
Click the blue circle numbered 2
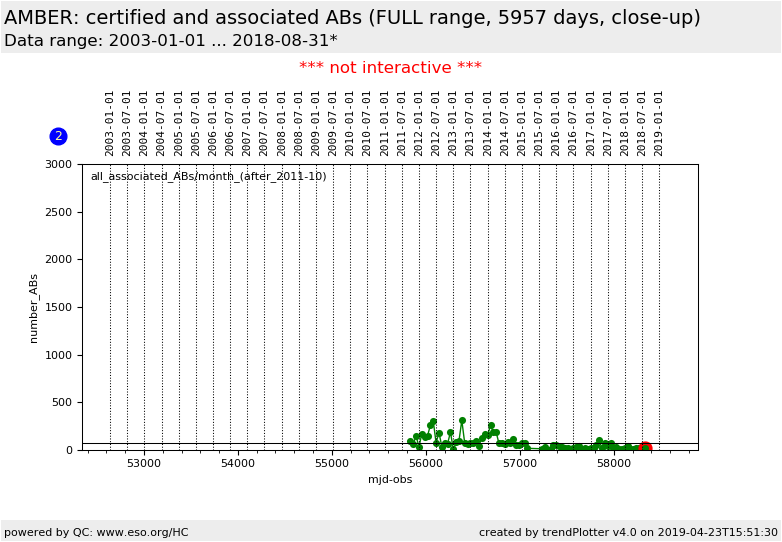pyautogui.click(x=58, y=136)
